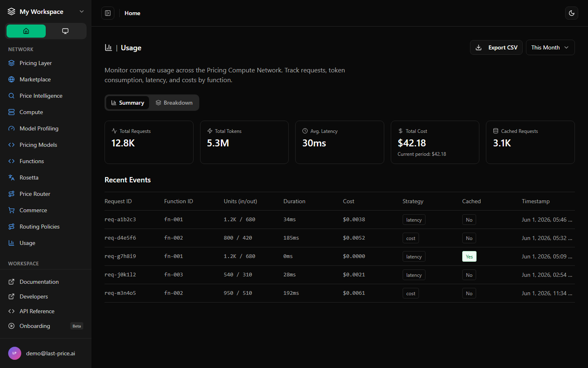The height and width of the screenshot is (368, 588).
Task: Click the Commerce shopping cart icon
Action: (x=11, y=210)
